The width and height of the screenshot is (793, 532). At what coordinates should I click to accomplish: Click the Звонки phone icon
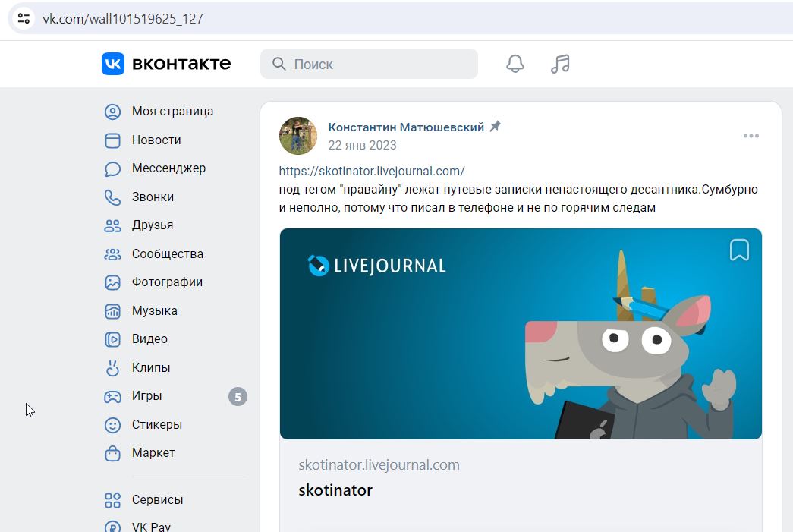[x=112, y=197]
